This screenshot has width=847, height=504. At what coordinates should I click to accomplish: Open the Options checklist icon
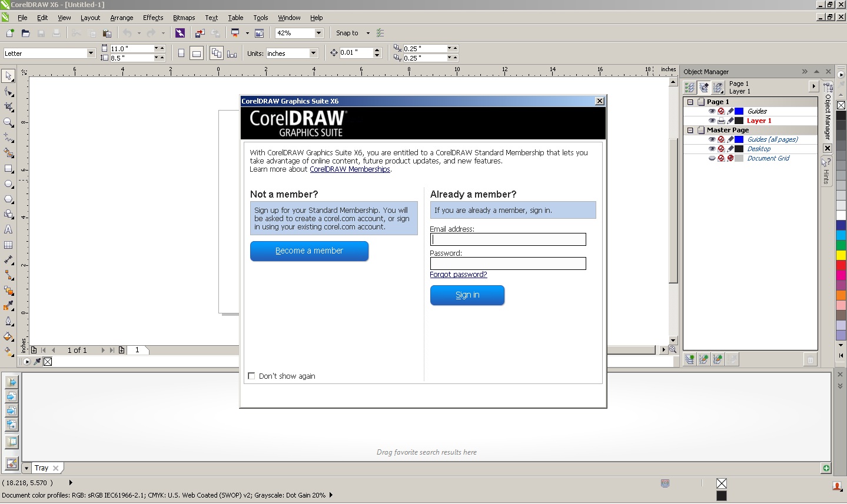(x=380, y=33)
